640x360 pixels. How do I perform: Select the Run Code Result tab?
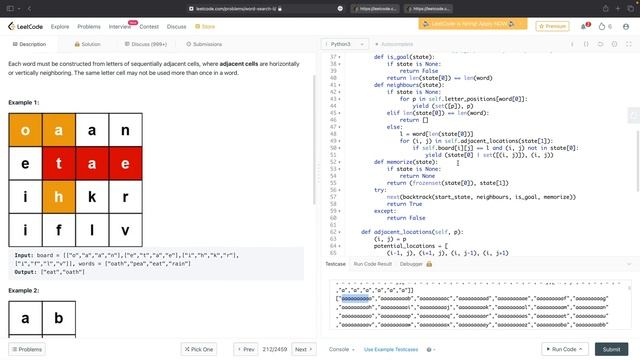click(373, 264)
